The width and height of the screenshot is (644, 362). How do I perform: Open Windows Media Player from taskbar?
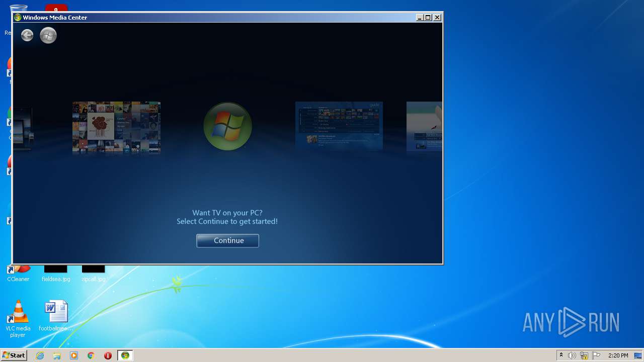[x=74, y=355]
